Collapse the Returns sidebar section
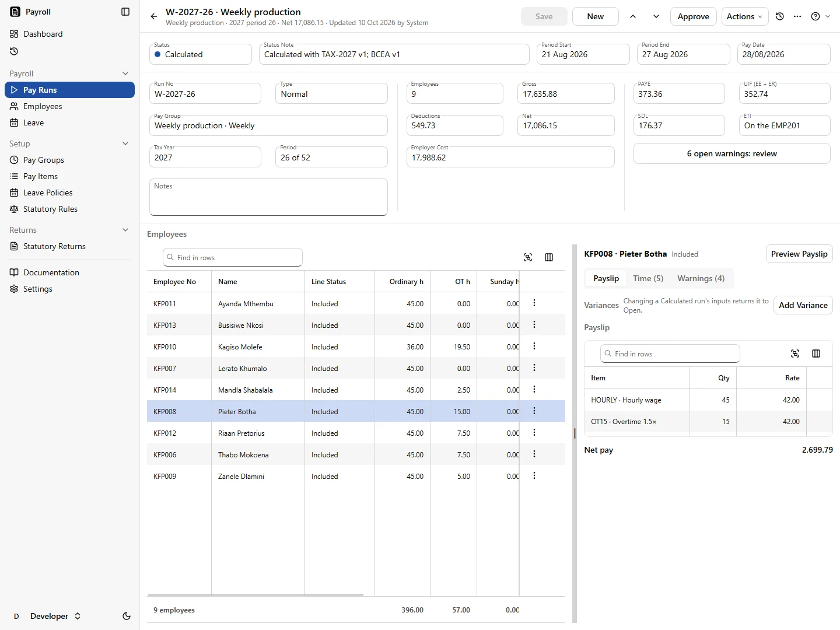Image resolution: width=840 pixels, height=630 pixels. pos(125,230)
